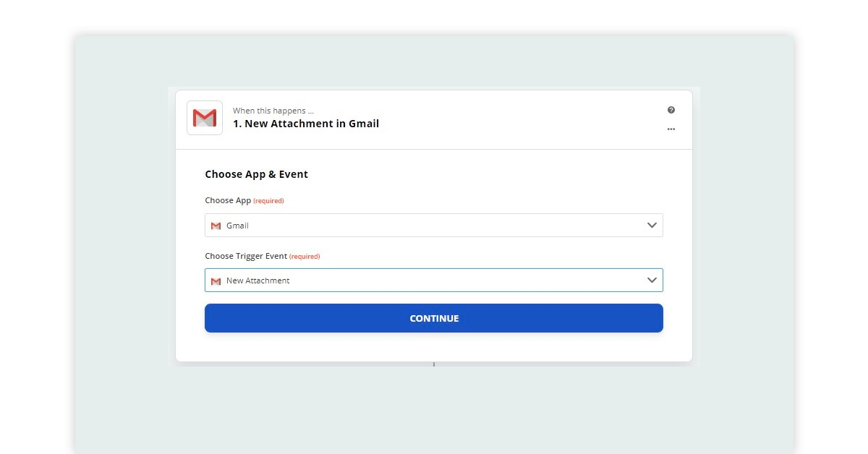Expand the Choose Trigger Event dropdown arrow

(652, 280)
